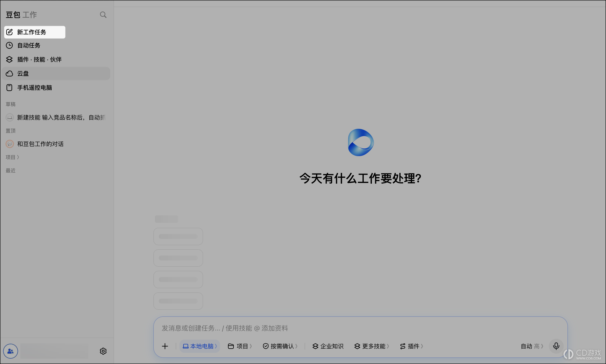The width and height of the screenshot is (606, 364).
Task: Open draft 新建技能 输入竞品名称后
Action: click(56, 117)
